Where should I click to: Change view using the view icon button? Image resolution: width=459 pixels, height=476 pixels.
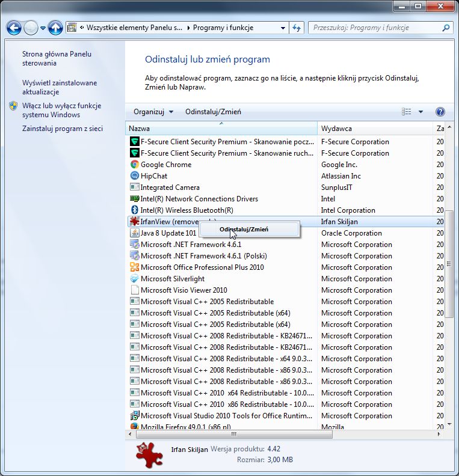click(407, 112)
